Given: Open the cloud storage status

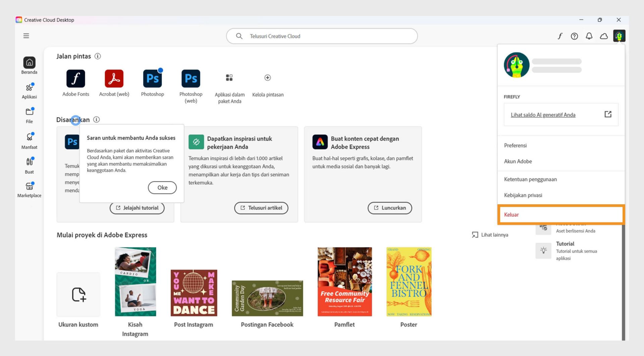Looking at the screenshot, I should [604, 36].
